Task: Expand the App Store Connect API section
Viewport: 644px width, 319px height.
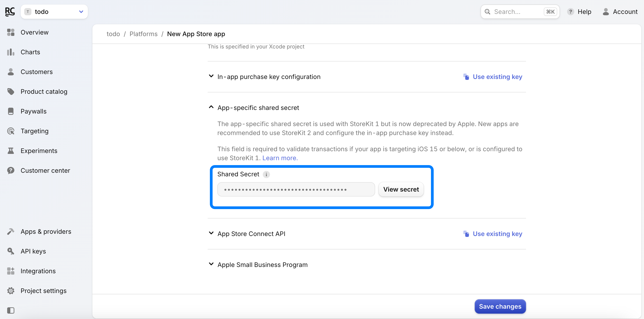Action: 251,234
